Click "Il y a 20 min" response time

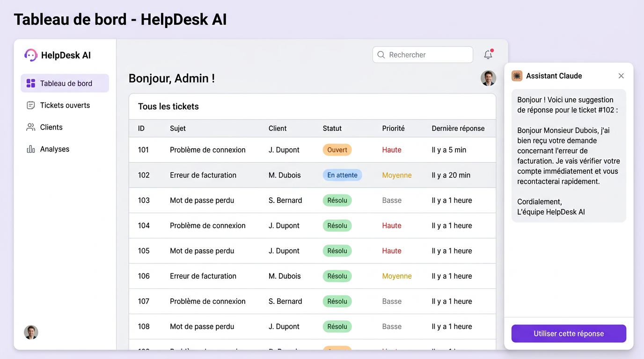451,175
